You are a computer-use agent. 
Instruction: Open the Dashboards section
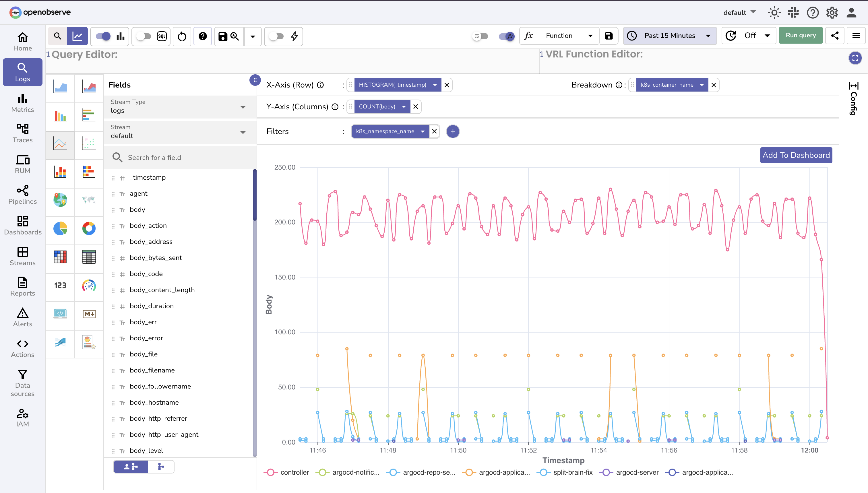pyautogui.click(x=22, y=226)
